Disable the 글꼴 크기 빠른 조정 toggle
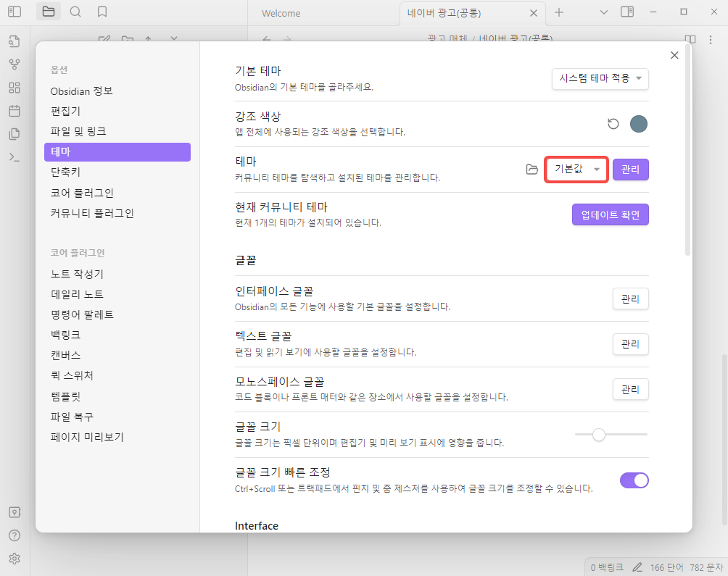This screenshot has width=728, height=576. (634, 480)
